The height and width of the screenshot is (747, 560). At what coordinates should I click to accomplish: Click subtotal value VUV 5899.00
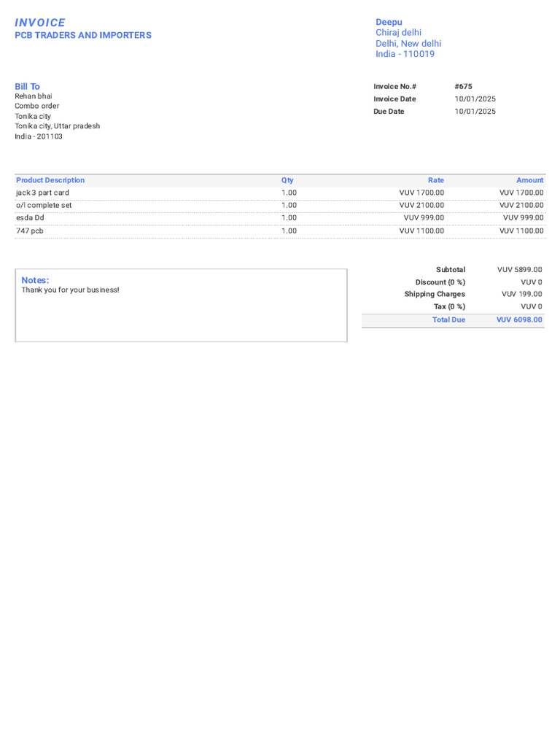click(519, 270)
